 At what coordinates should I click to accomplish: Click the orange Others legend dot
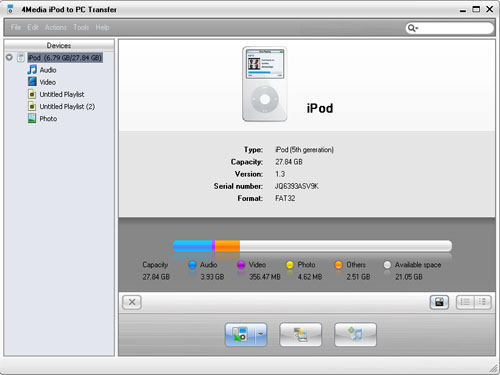pyautogui.click(x=338, y=265)
